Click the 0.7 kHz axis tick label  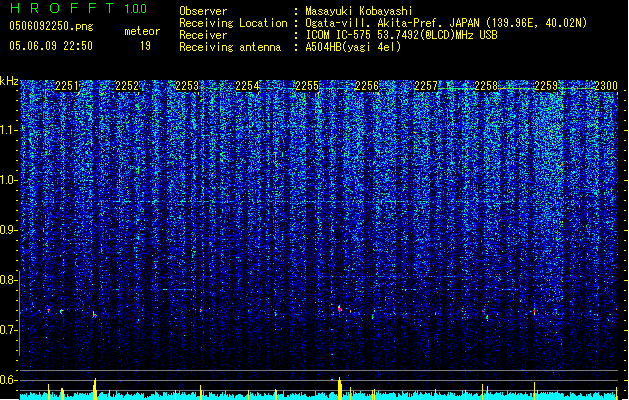[9, 330]
